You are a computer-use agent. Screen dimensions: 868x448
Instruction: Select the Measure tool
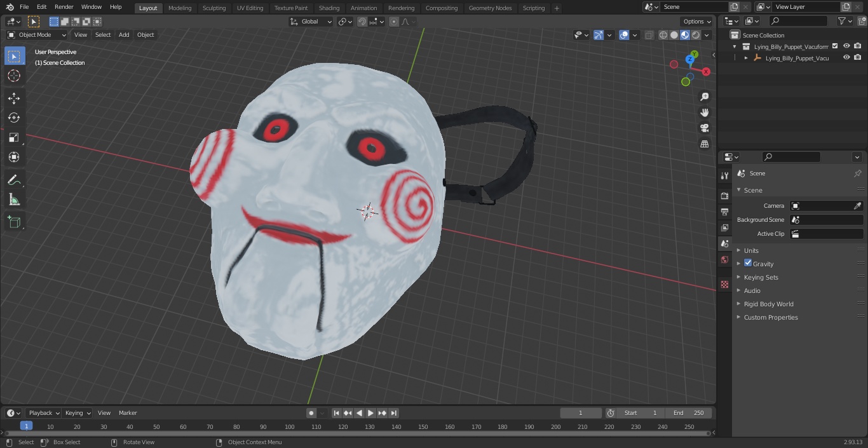[14, 200]
